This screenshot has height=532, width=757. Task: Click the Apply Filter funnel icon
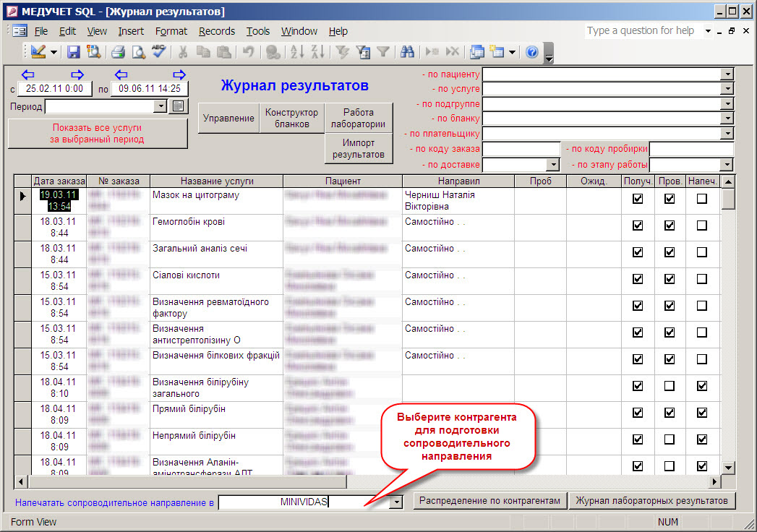click(383, 51)
